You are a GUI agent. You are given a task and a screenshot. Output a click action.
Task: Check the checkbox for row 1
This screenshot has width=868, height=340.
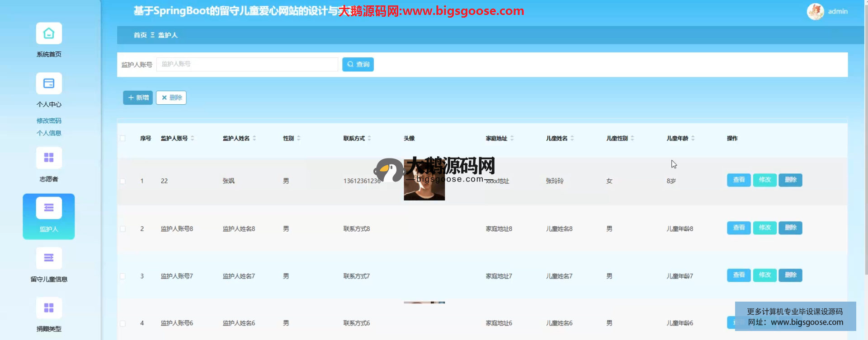[123, 181]
